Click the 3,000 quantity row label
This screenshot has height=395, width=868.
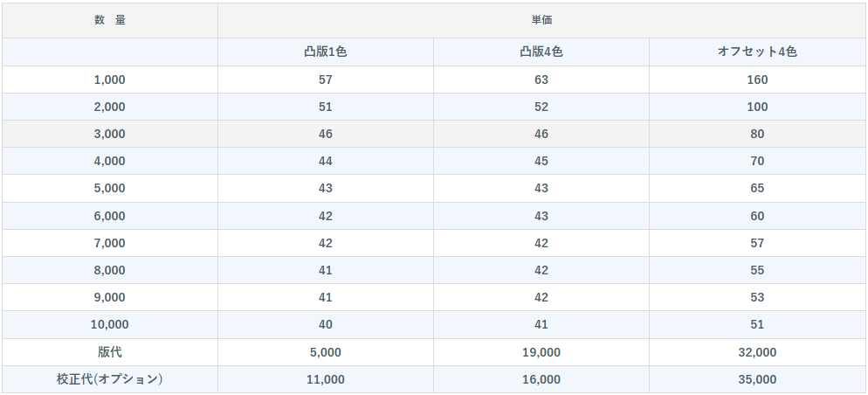[110, 134]
